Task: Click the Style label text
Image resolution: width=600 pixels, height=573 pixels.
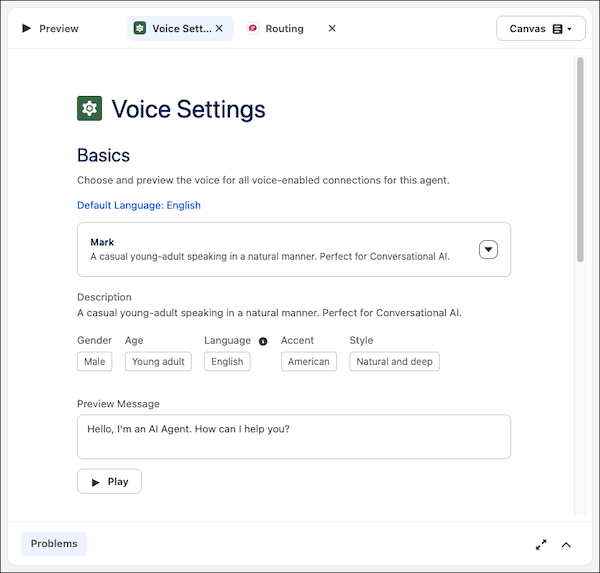Action: coord(361,340)
